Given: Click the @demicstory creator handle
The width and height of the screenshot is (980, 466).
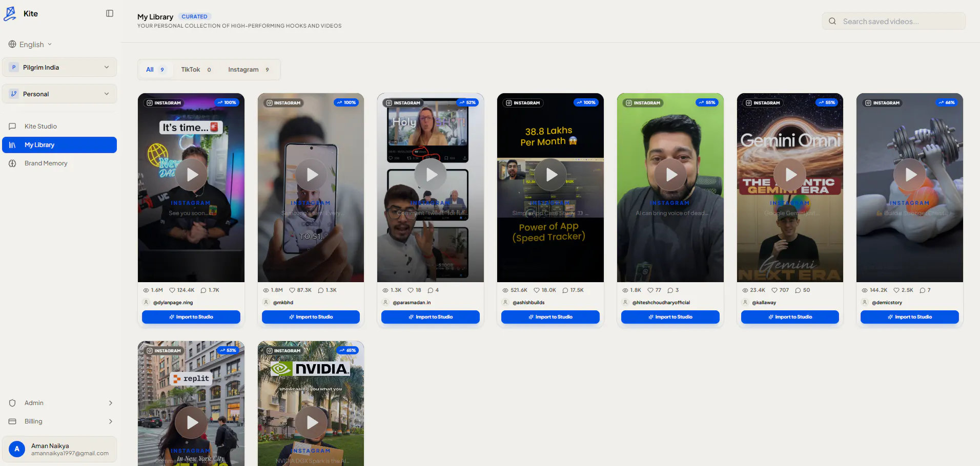Looking at the screenshot, I should point(887,303).
